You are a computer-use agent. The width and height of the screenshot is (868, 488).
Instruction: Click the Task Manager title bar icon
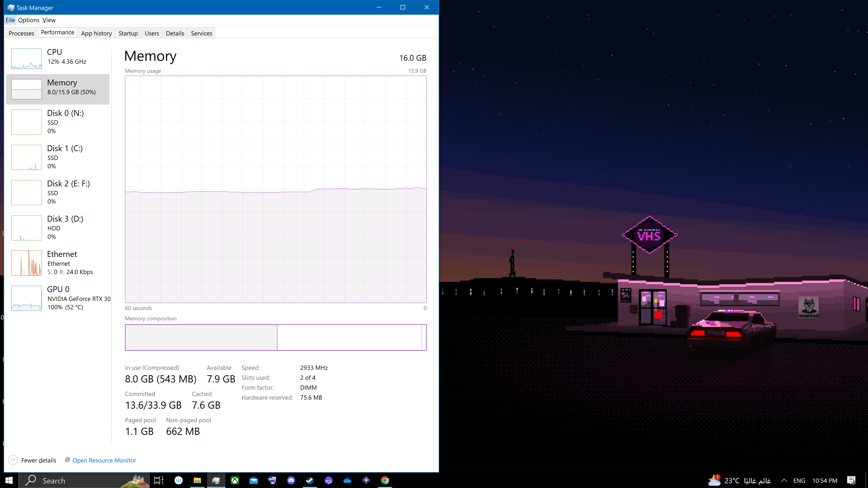pos(11,7)
